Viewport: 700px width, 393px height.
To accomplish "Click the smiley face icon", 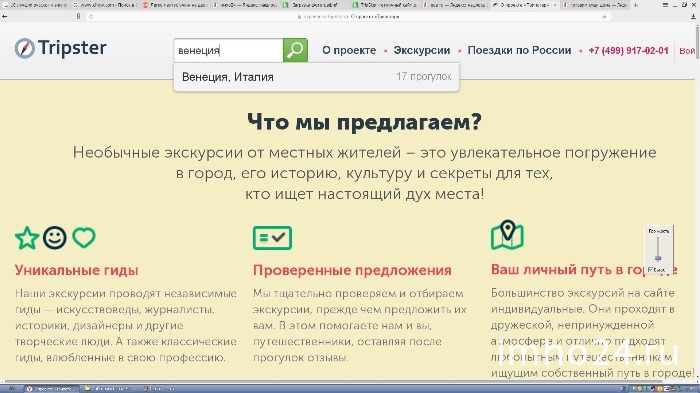I will point(55,238).
